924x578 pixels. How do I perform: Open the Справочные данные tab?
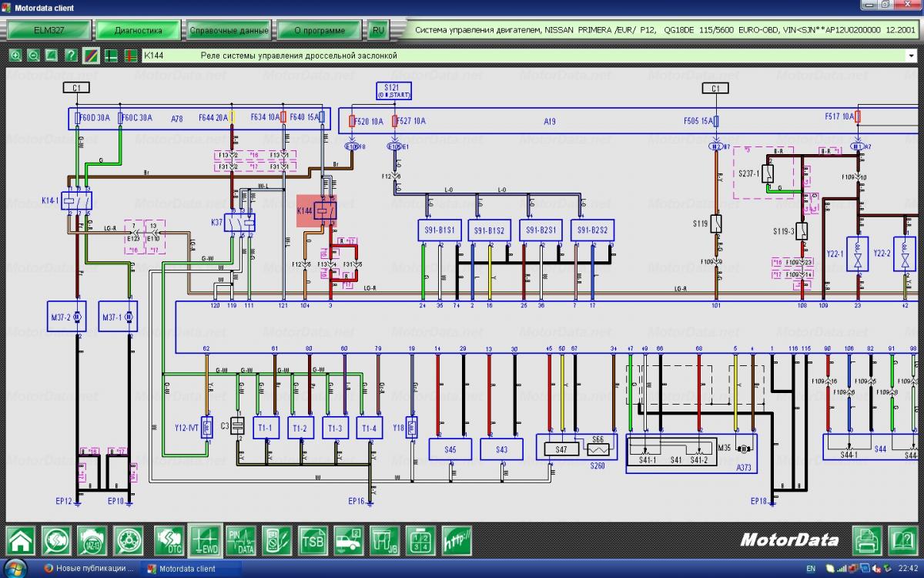click(x=229, y=31)
